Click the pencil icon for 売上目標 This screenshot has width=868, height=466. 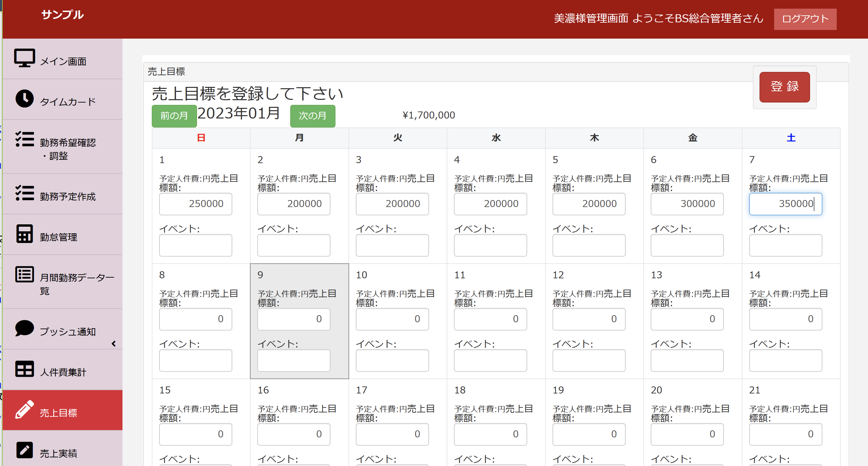(24, 409)
